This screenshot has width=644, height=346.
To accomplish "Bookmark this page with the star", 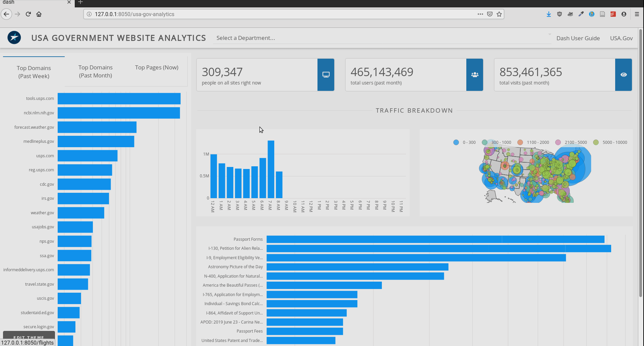I will point(499,14).
